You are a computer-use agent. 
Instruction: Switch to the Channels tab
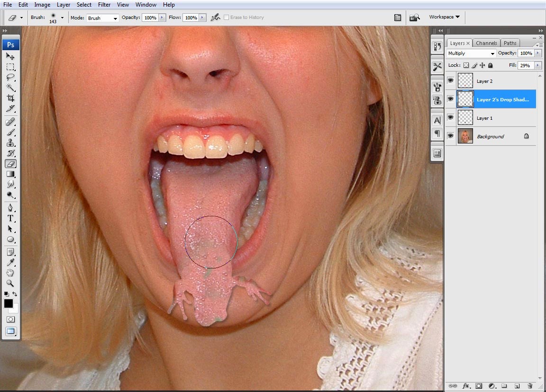click(486, 43)
